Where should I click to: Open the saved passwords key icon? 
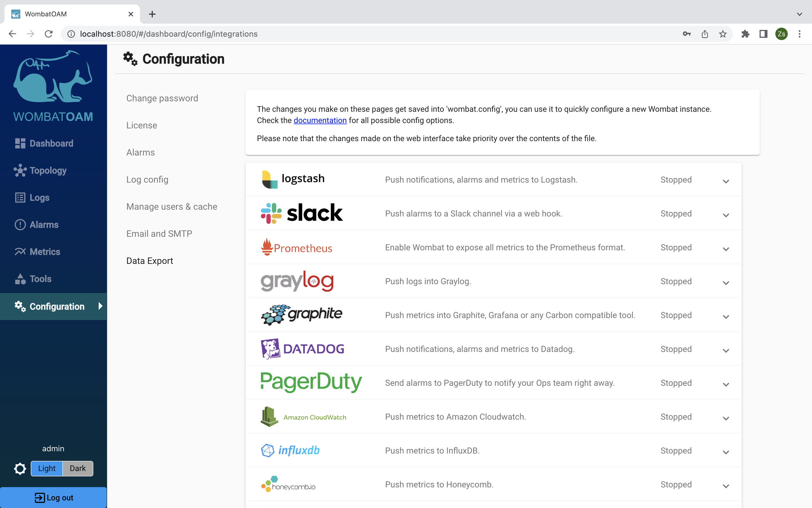[x=687, y=34]
